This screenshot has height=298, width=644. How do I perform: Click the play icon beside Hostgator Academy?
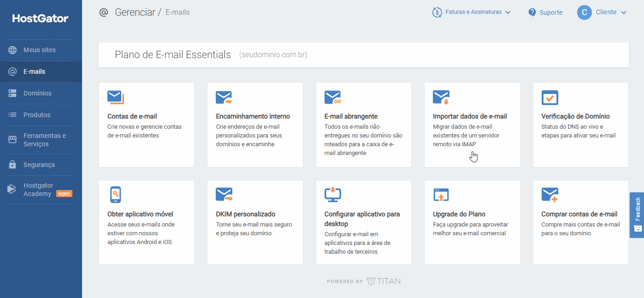(12, 189)
